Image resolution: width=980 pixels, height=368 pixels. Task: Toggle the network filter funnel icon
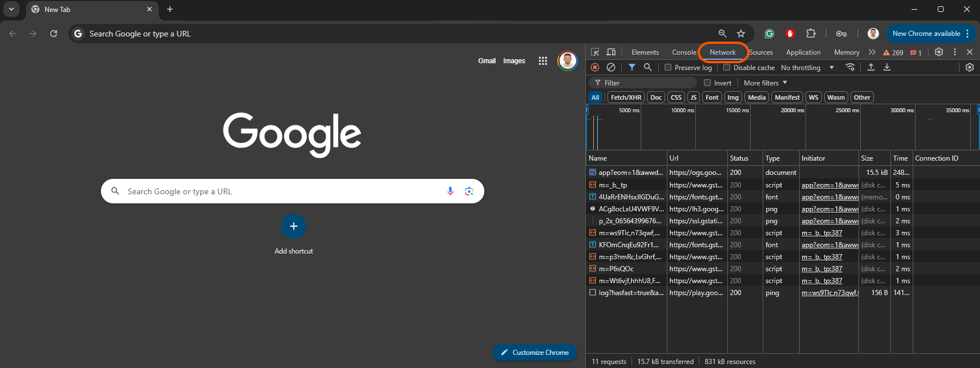click(632, 67)
